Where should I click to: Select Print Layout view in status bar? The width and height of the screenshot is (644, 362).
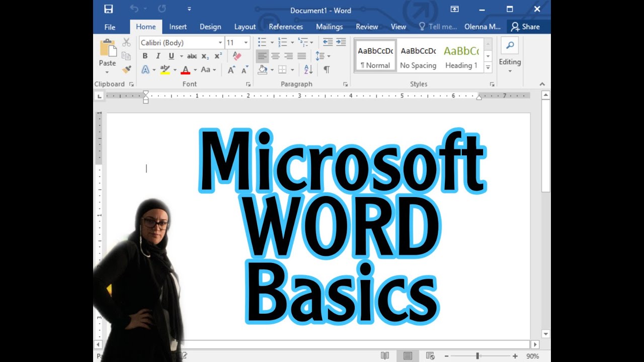pos(408,355)
